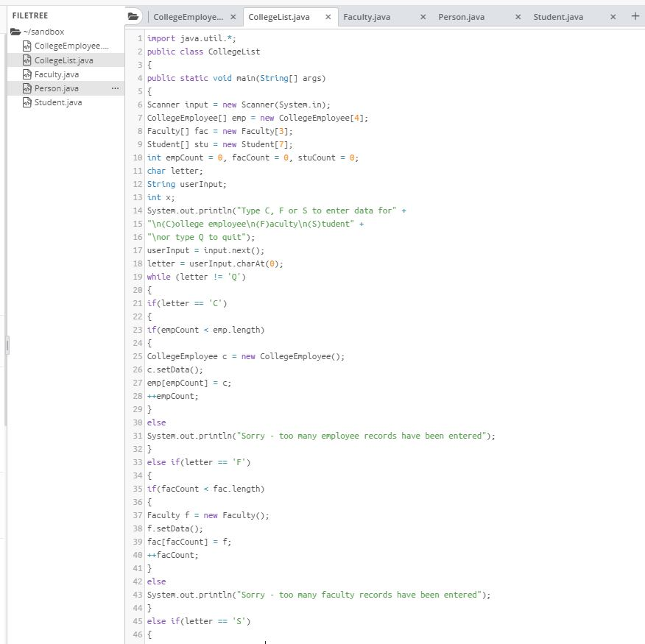Click the file icon next to Student.java

coord(28,102)
